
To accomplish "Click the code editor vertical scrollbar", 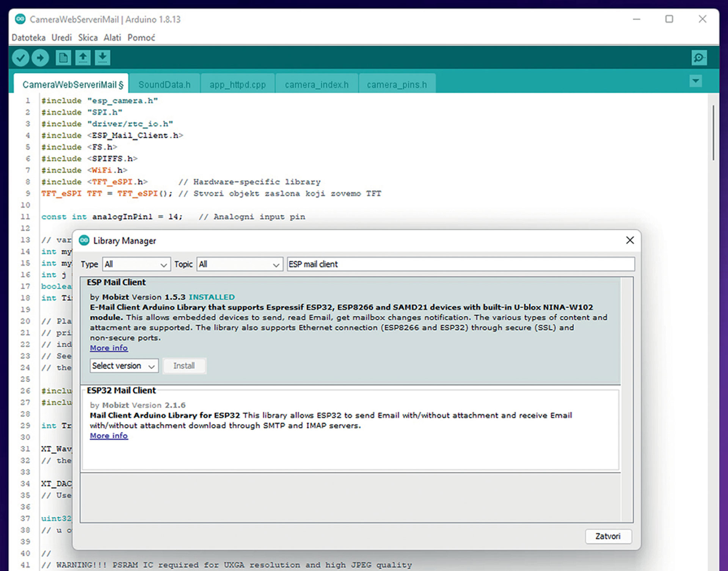I will [x=713, y=133].
